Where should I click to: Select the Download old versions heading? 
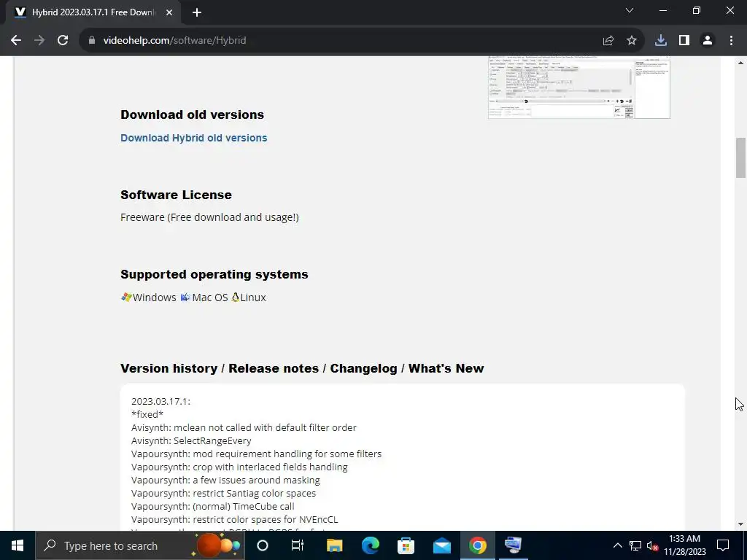192,114
